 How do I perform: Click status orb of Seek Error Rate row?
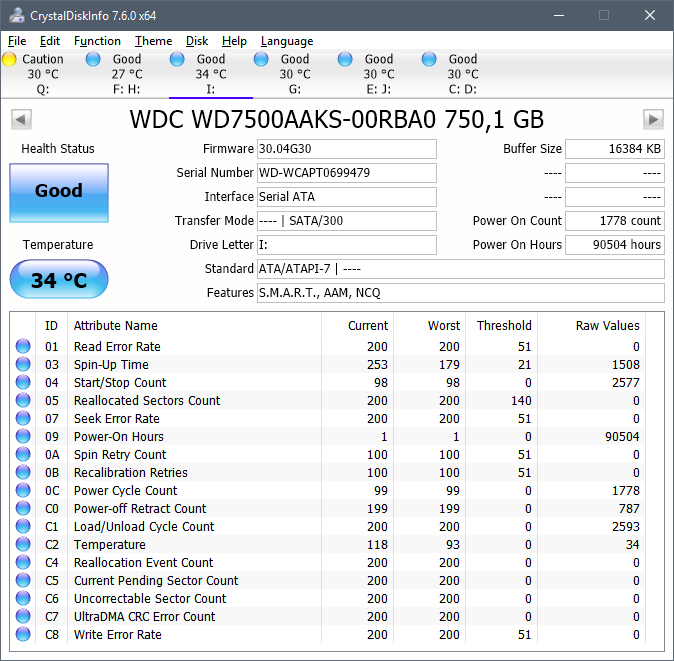pyautogui.click(x=23, y=418)
